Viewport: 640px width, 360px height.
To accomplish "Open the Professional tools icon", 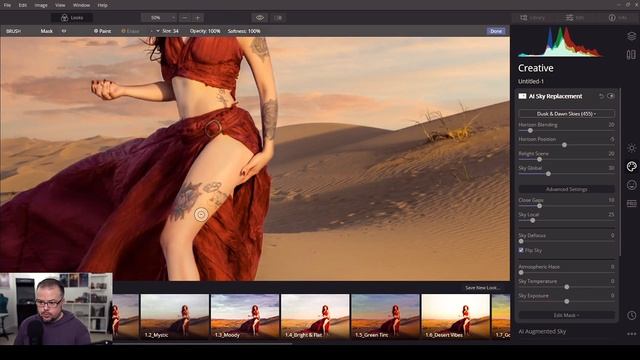I will tap(631, 203).
